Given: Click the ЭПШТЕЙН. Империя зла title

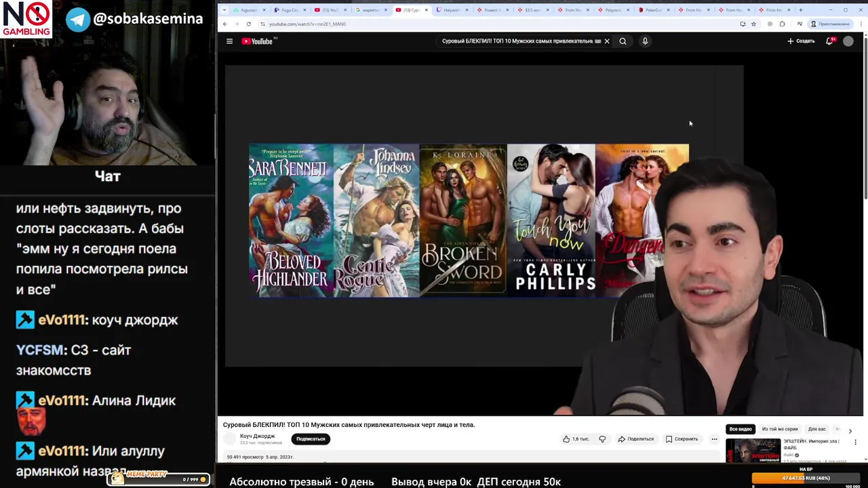Looking at the screenshot, I should pyautogui.click(x=811, y=444).
